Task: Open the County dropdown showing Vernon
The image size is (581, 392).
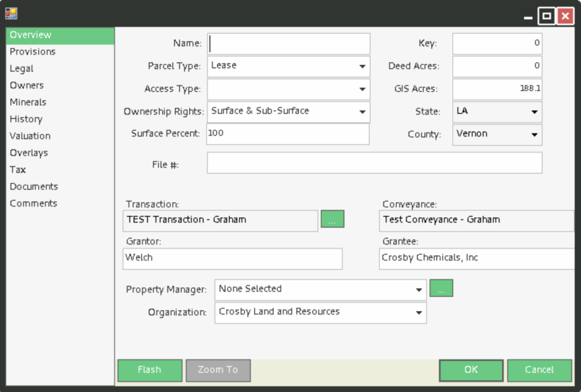Action: (x=534, y=134)
